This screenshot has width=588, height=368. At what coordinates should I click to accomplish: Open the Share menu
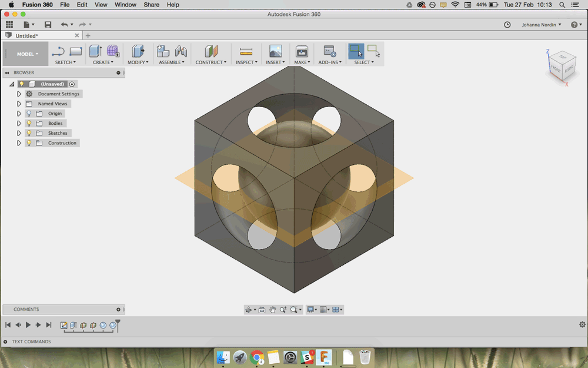pos(152,5)
